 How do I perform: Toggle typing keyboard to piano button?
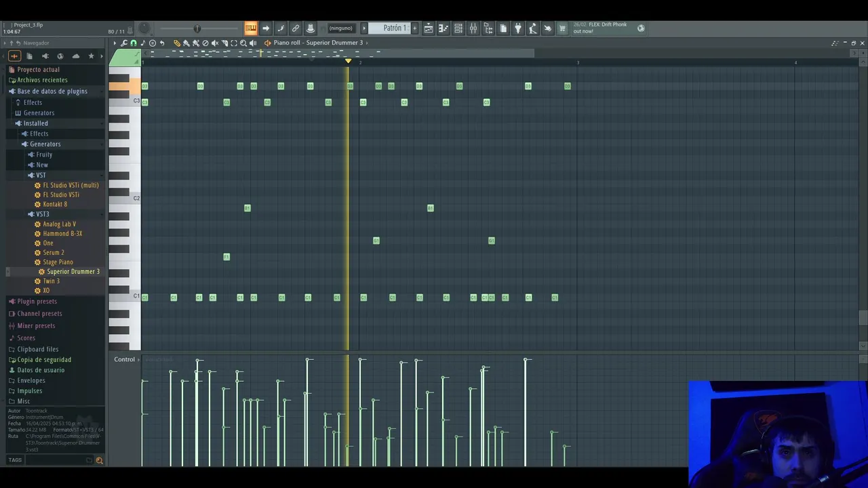pyautogui.click(x=251, y=28)
